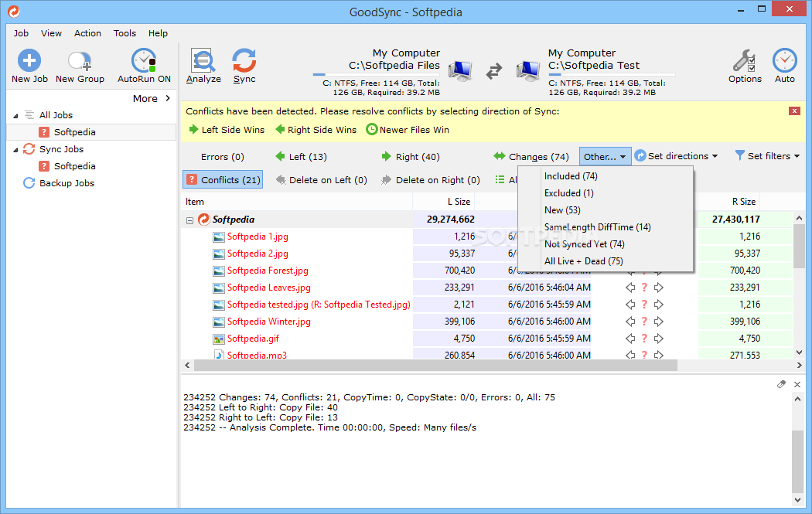Show Delete on Left (0) filter
Image resolution: width=812 pixels, height=514 pixels.
pos(322,179)
